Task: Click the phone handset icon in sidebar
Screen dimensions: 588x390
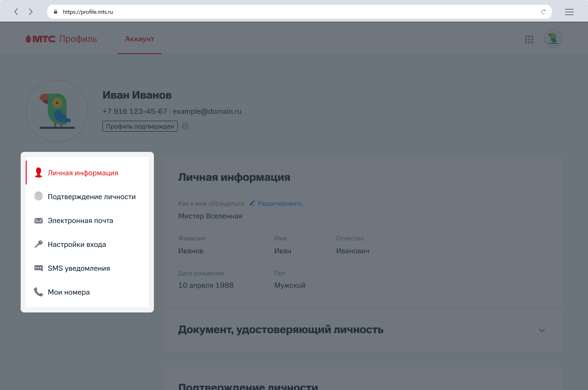Action: [x=39, y=292]
